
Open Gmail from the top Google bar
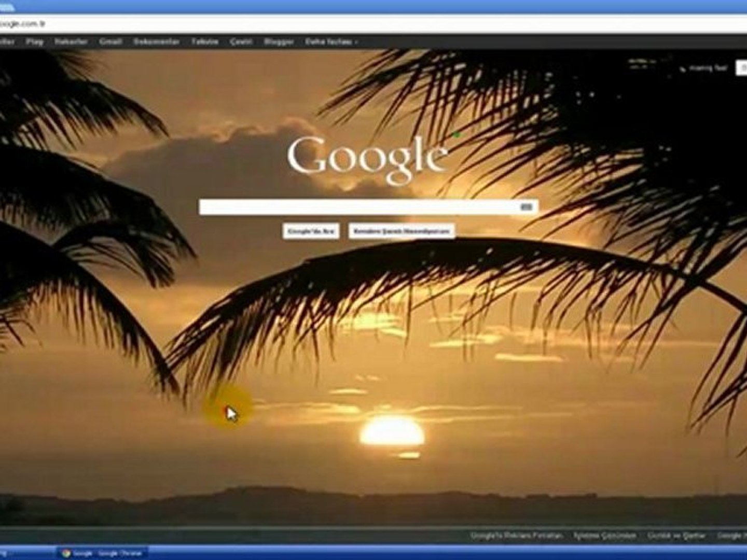point(110,41)
